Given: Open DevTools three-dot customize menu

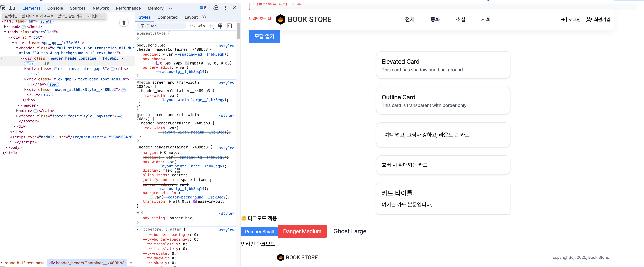Looking at the screenshot, I should click(225, 8).
